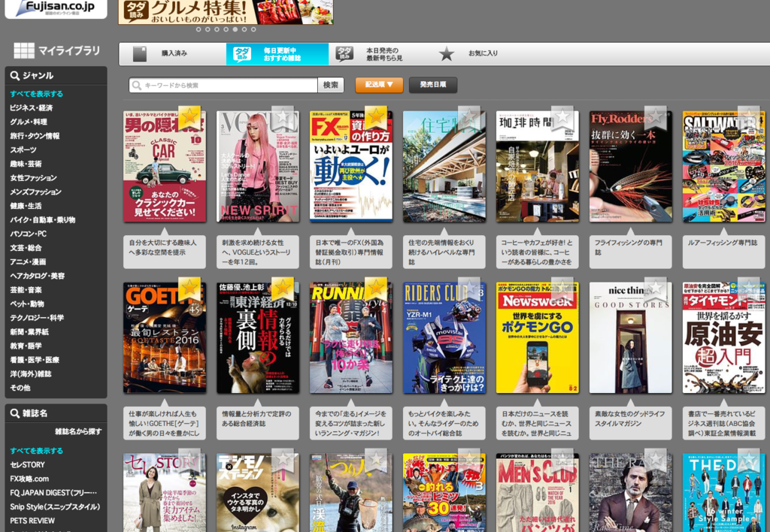770x532 pixels.
Task: Click the keyword search input field
Action: (x=223, y=86)
